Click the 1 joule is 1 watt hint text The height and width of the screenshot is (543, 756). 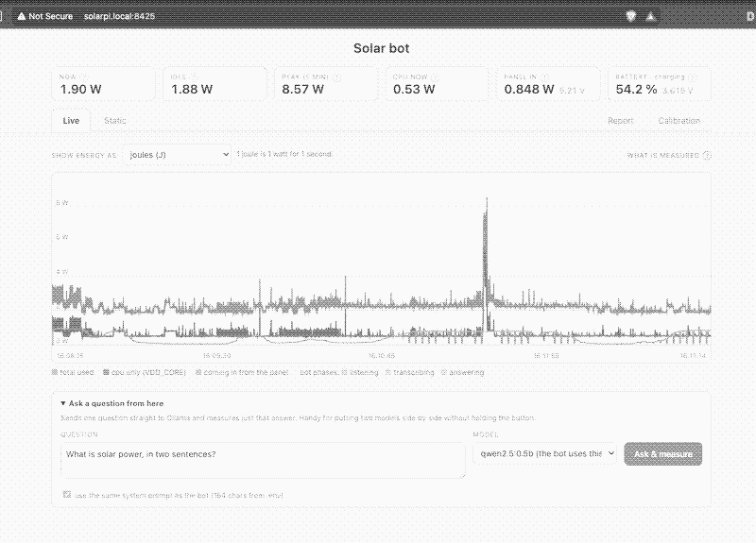click(284, 154)
